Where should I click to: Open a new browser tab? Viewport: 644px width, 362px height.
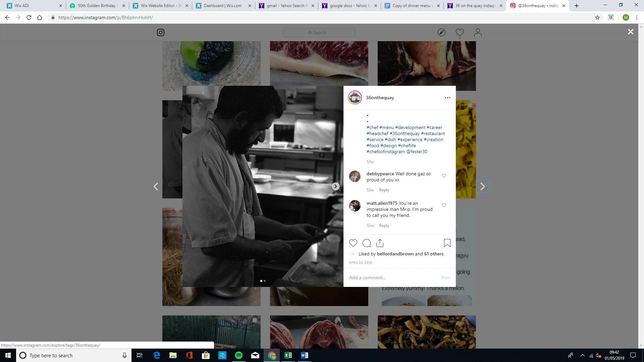tap(577, 6)
